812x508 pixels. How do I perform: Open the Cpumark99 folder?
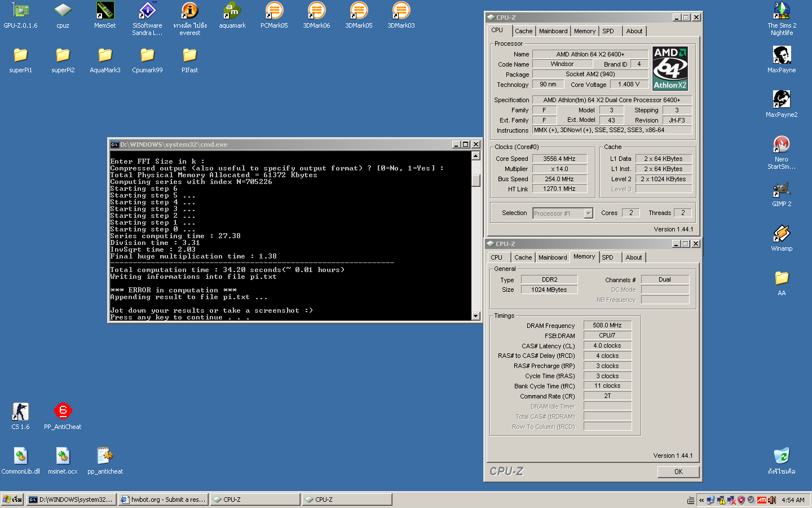click(x=147, y=60)
